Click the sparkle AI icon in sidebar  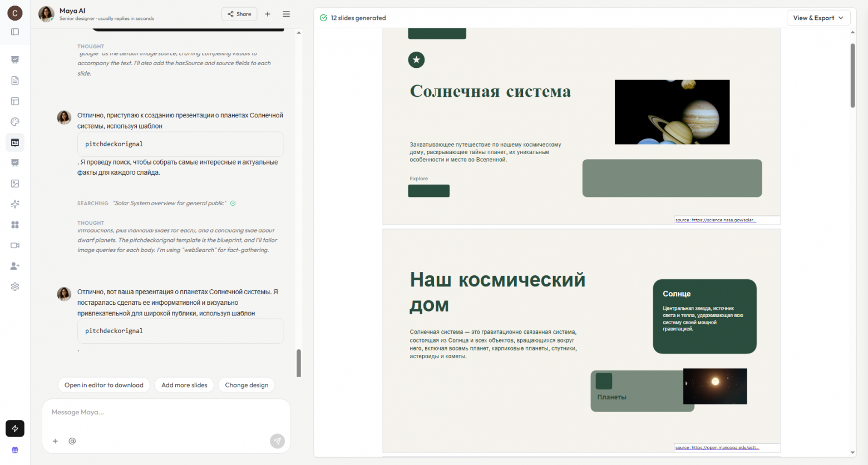coord(15,204)
